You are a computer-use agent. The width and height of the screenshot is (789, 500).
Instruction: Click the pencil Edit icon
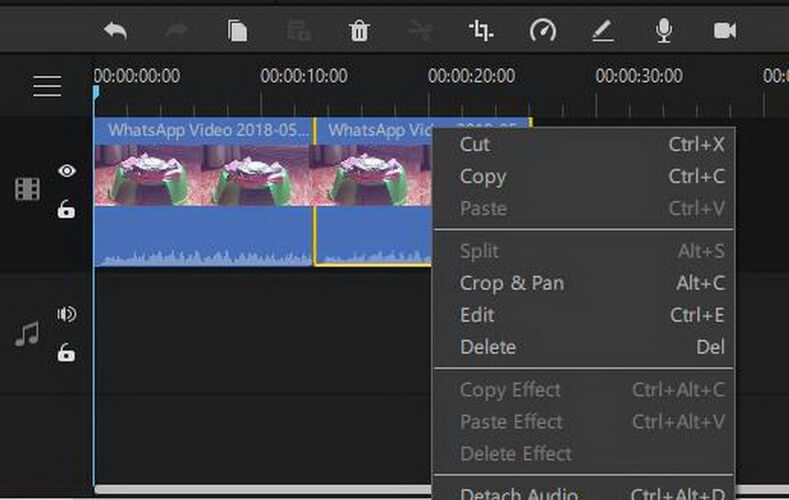click(x=602, y=31)
